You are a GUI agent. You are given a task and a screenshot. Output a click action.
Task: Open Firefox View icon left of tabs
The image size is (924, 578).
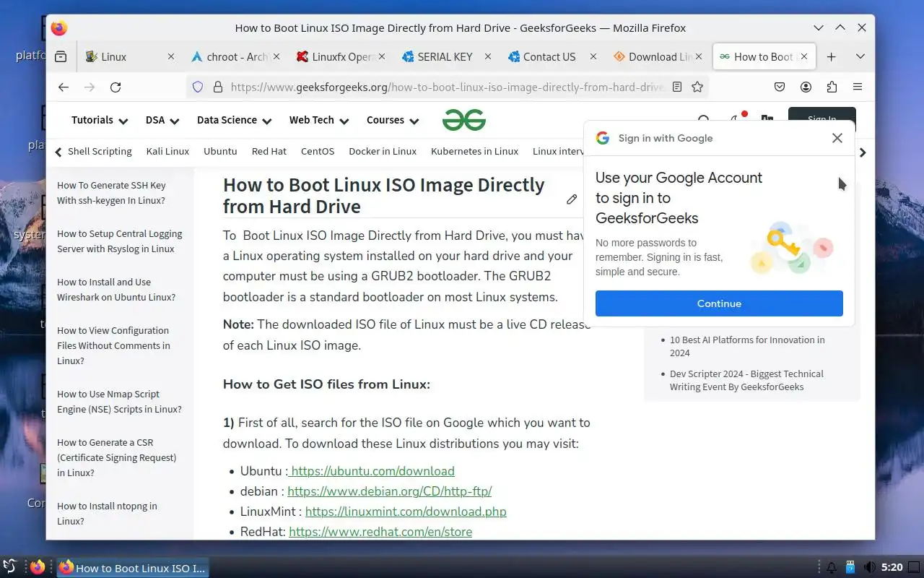click(61, 56)
